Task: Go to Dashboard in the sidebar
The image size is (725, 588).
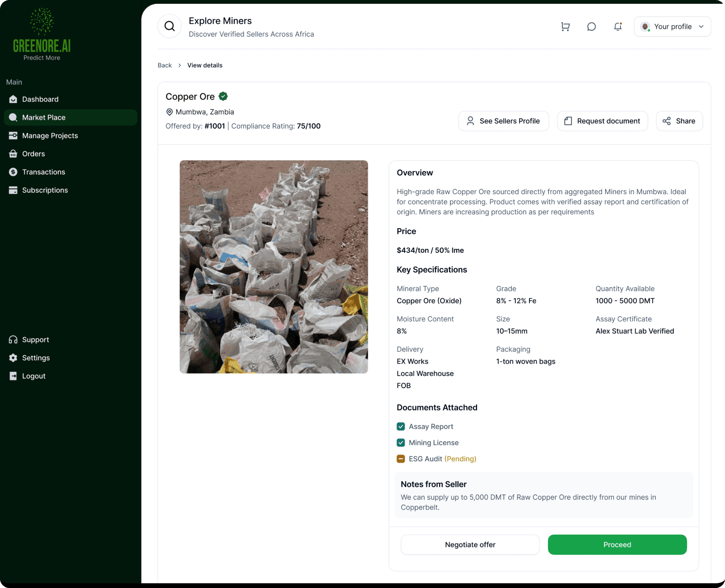Action: coord(40,99)
